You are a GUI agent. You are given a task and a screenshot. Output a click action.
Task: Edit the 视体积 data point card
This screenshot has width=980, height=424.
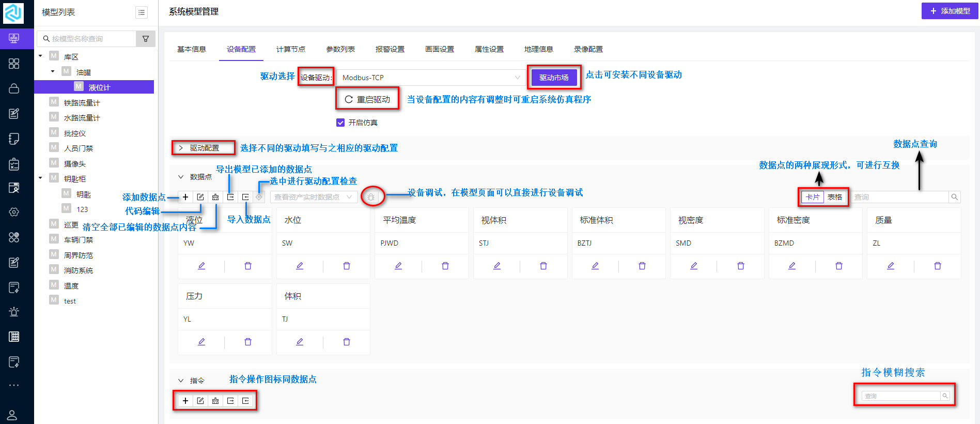(x=497, y=266)
